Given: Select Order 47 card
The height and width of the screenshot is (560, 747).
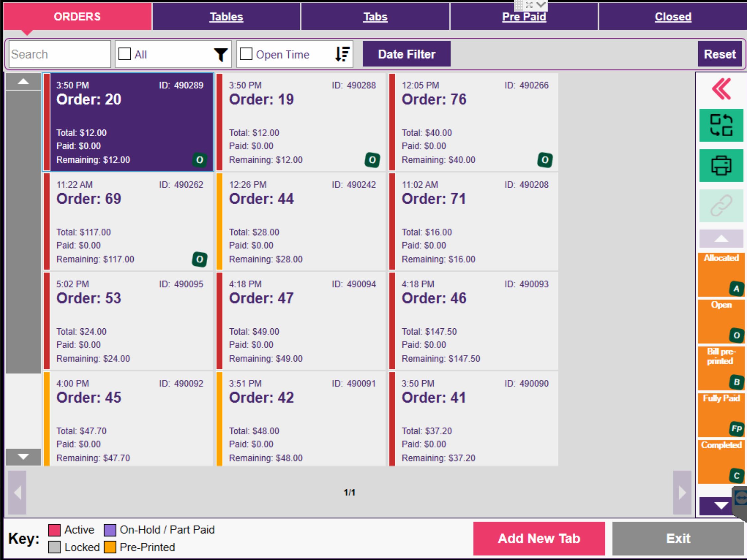Looking at the screenshot, I should (x=301, y=321).
